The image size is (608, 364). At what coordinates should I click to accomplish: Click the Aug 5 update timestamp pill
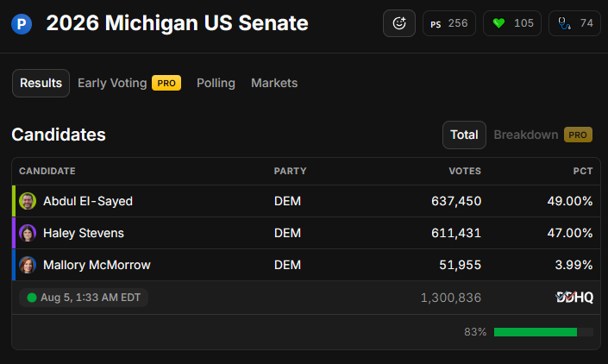click(84, 298)
